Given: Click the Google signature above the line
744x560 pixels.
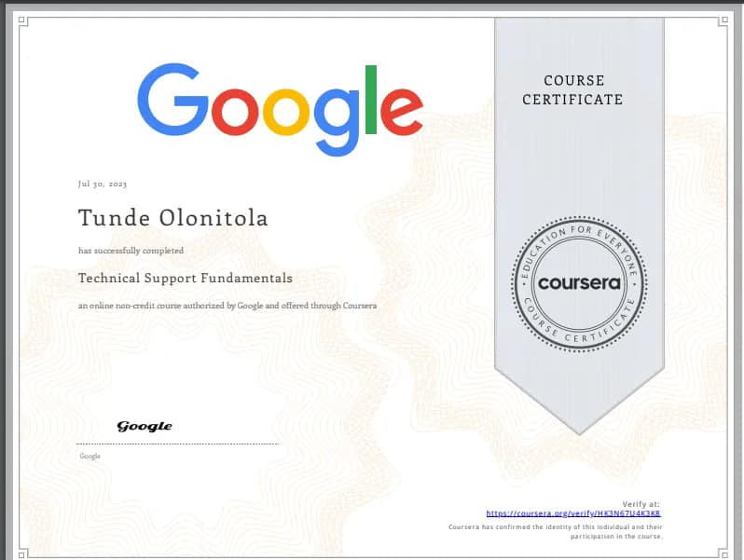Looking at the screenshot, I should pyautogui.click(x=145, y=426).
